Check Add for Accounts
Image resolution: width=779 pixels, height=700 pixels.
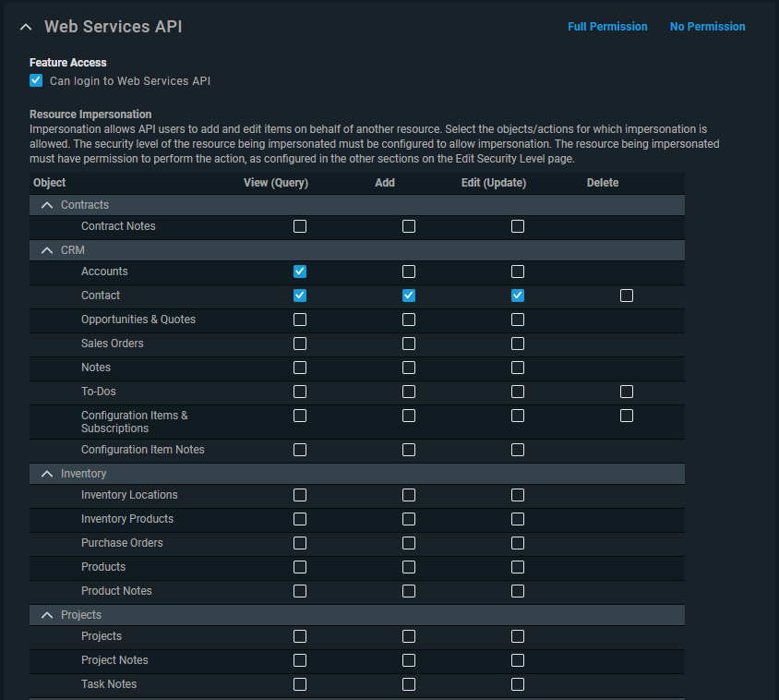[x=408, y=272]
